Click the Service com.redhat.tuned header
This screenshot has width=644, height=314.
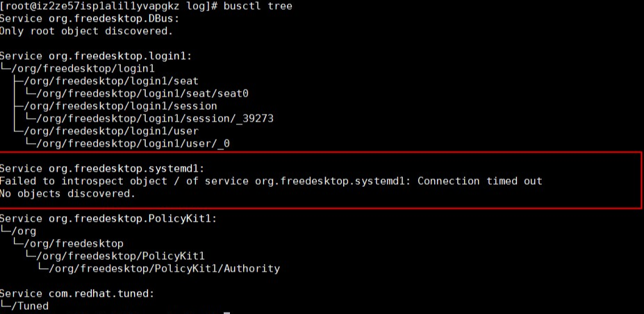[76, 294]
